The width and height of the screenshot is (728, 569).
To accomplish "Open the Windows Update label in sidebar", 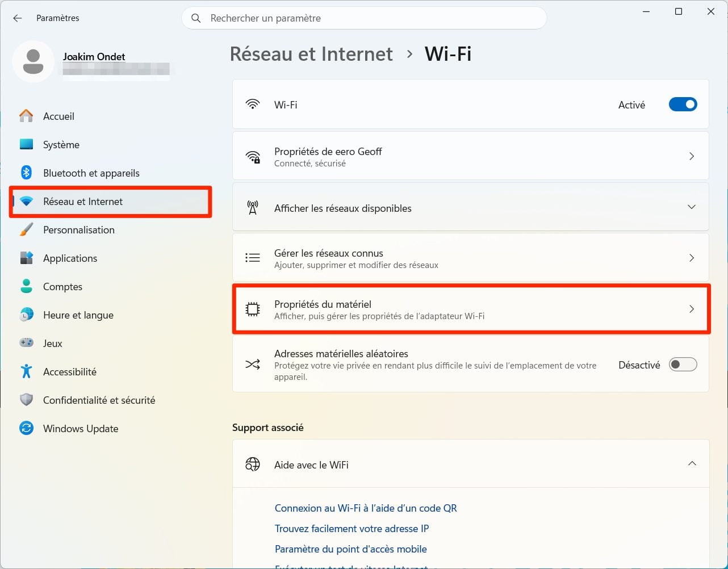I will click(81, 428).
